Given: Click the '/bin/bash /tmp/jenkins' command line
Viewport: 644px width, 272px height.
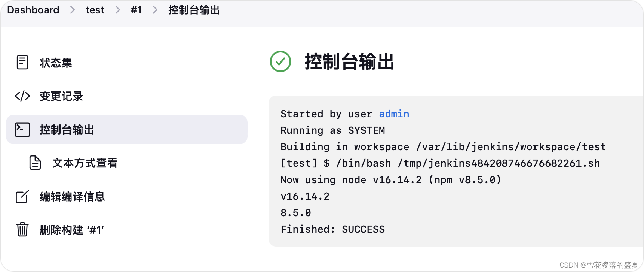Looking at the screenshot, I should (440, 163).
